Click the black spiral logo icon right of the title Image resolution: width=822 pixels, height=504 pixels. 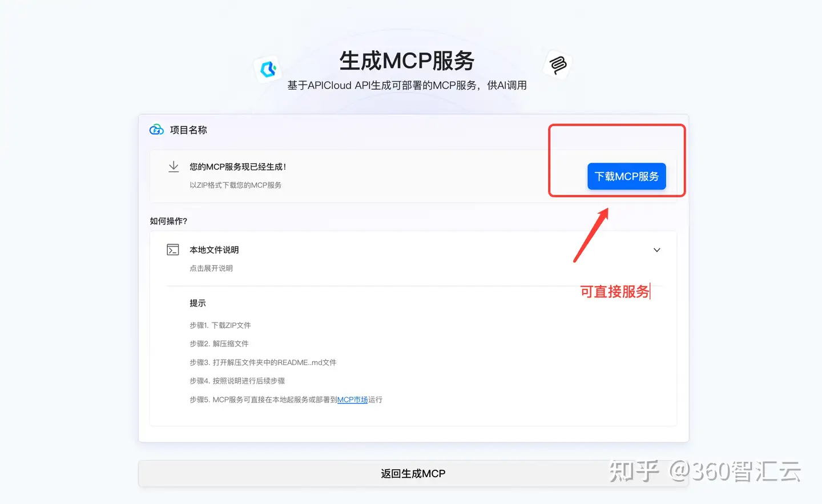click(558, 64)
